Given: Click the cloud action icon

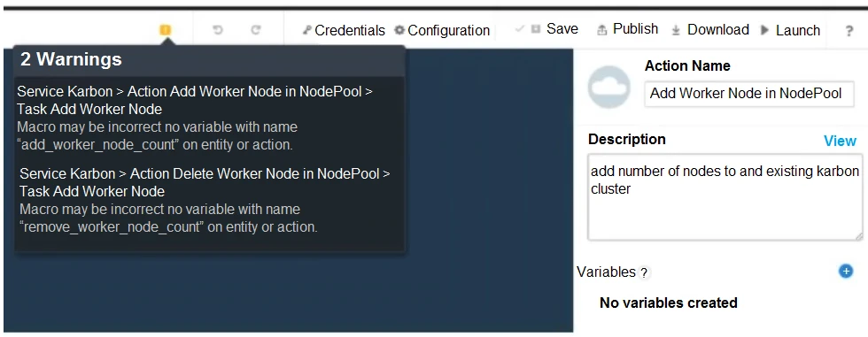Looking at the screenshot, I should click(609, 87).
